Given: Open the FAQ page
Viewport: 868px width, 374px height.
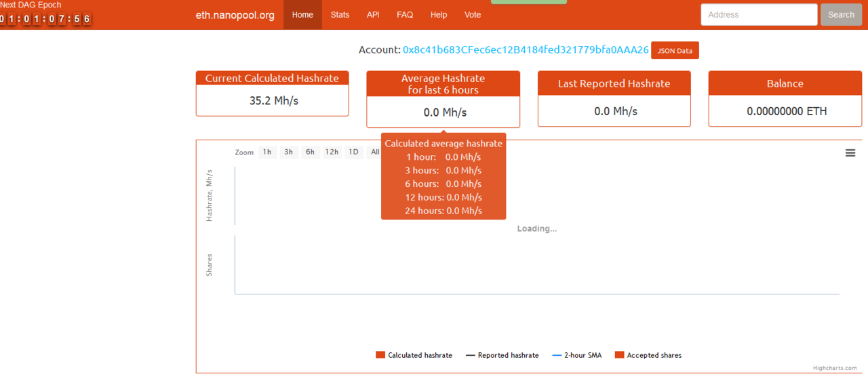Looking at the screenshot, I should pyautogui.click(x=405, y=15).
